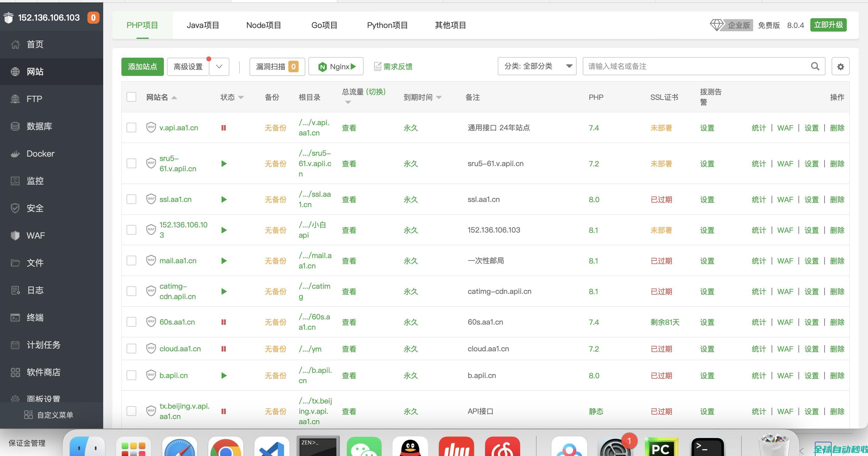This screenshot has width=868, height=456.
Task: Expand the arrow next to 高级设置
Action: [219, 66]
